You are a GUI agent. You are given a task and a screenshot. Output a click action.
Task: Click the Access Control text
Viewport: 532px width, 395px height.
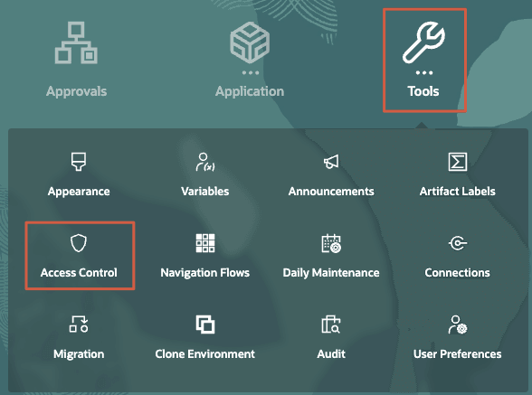point(79,273)
